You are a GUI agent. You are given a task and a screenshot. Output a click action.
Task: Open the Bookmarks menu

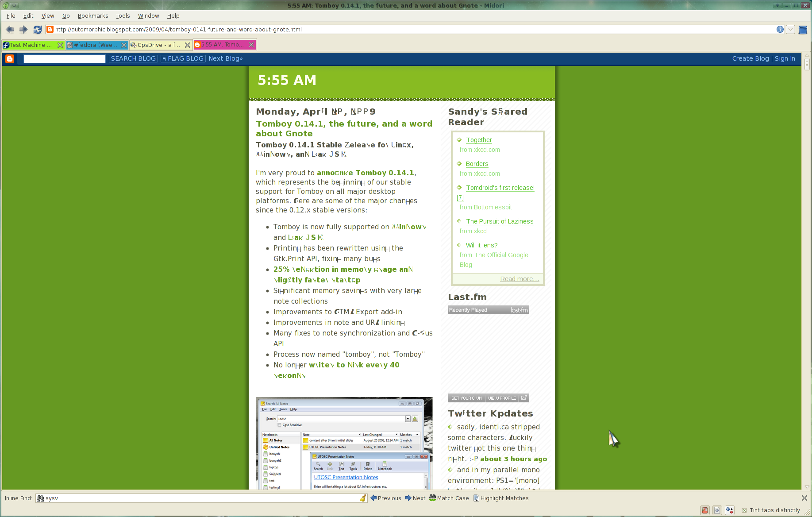coord(93,15)
